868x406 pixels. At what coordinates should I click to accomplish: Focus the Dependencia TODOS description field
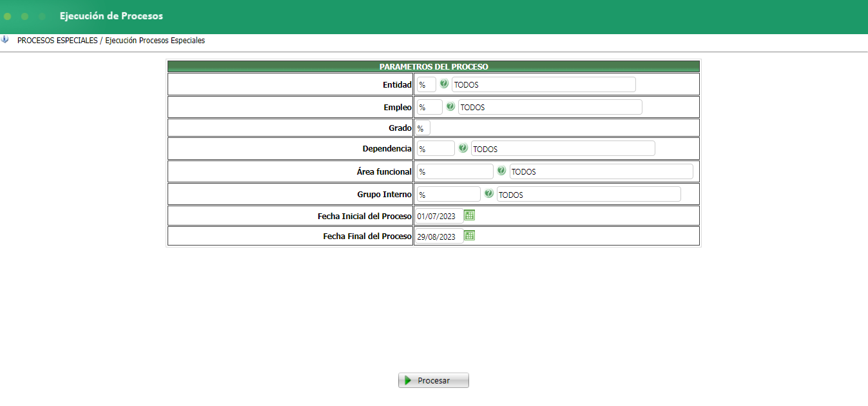point(563,149)
